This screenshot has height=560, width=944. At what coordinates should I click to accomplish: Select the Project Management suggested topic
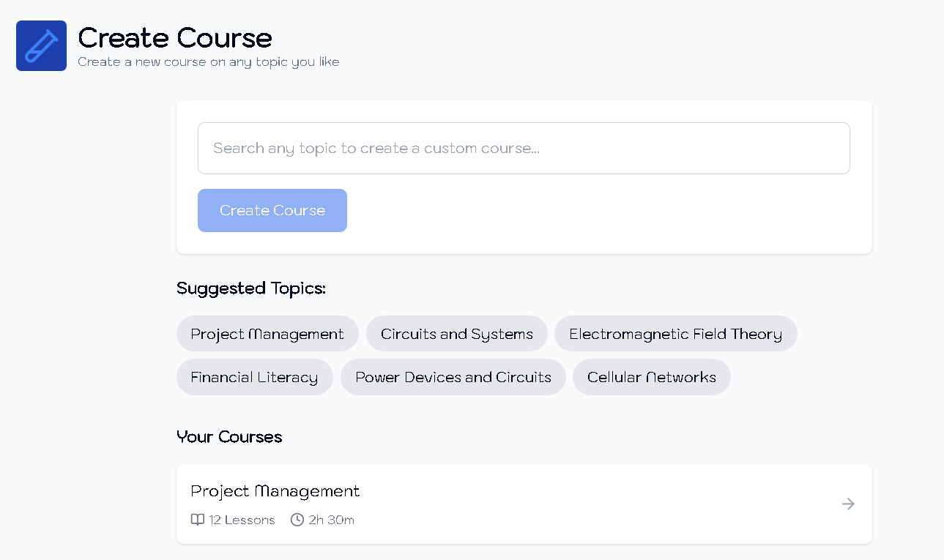pyautogui.click(x=267, y=334)
